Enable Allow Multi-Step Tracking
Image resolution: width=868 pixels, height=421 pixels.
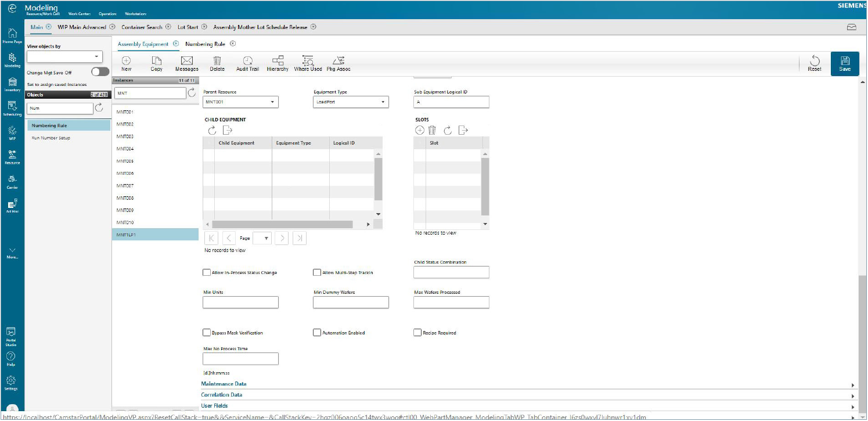[x=316, y=272]
